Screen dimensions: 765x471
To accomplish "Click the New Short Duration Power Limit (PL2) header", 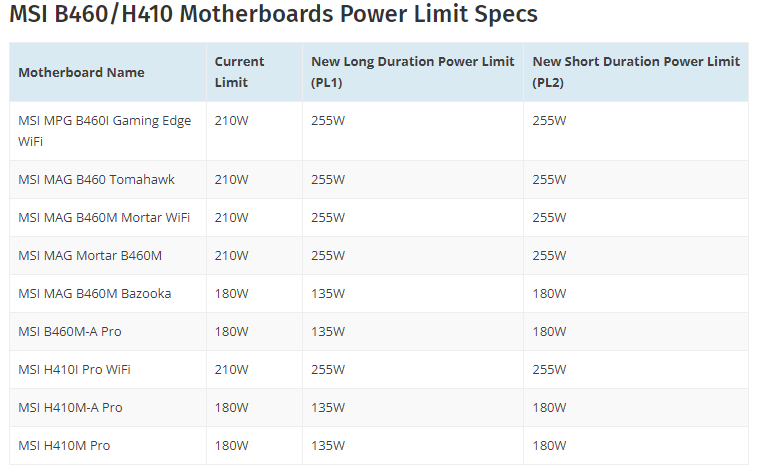I will click(636, 72).
